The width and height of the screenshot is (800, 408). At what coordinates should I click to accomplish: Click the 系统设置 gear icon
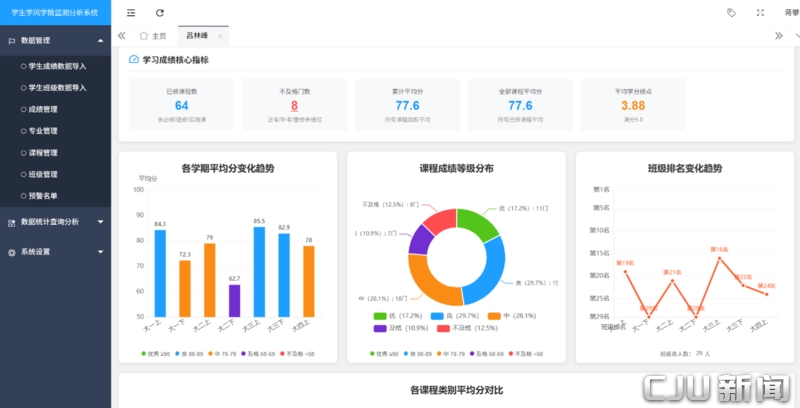pos(12,252)
